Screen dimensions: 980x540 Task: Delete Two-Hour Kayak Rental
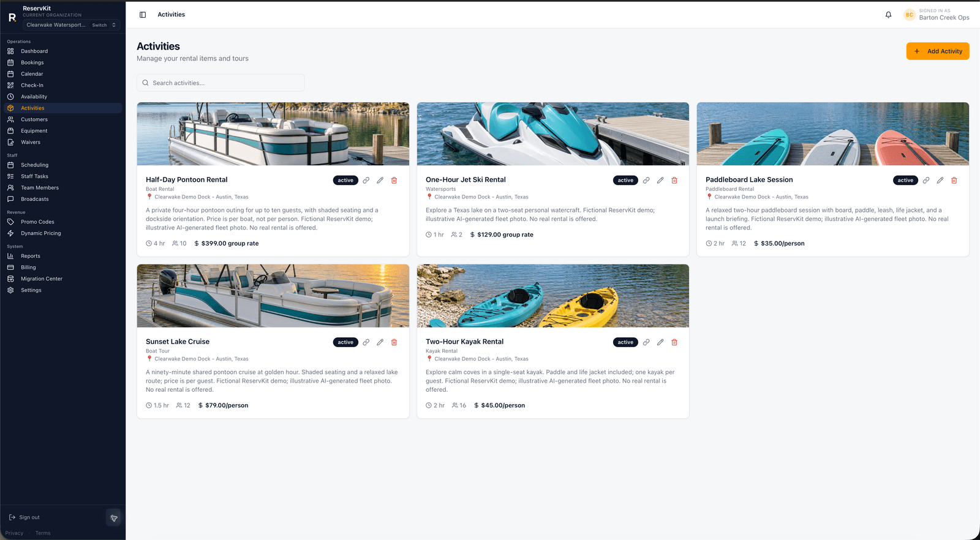pos(674,342)
